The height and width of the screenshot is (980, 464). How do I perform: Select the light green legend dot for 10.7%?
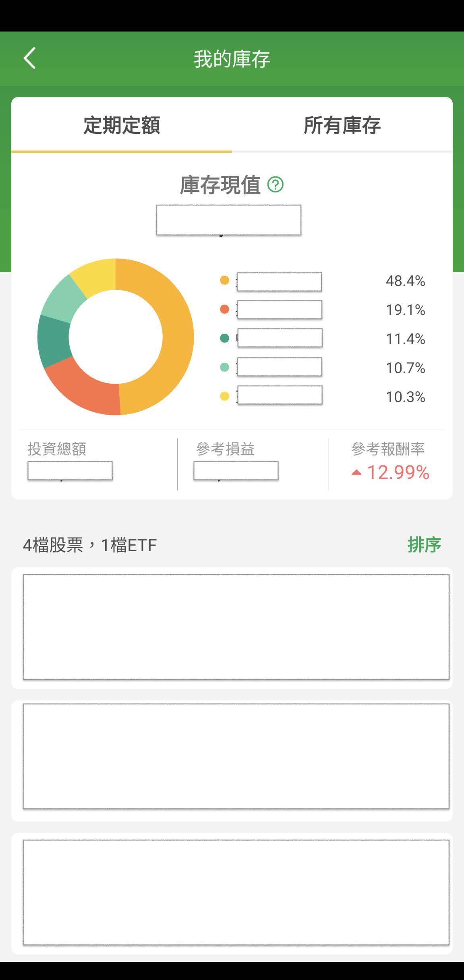pyautogui.click(x=224, y=367)
